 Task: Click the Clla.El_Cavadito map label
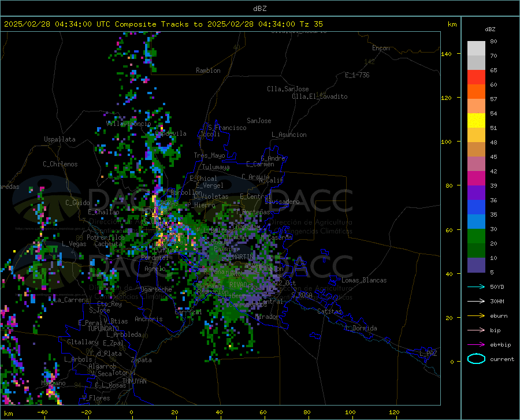(x=320, y=96)
